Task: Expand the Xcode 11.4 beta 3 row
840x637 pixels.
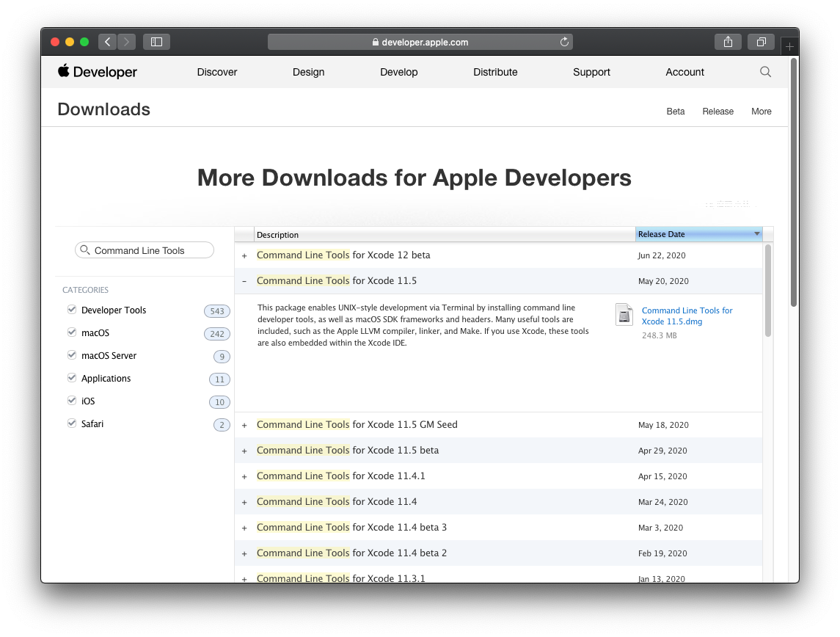Action: coord(244,528)
